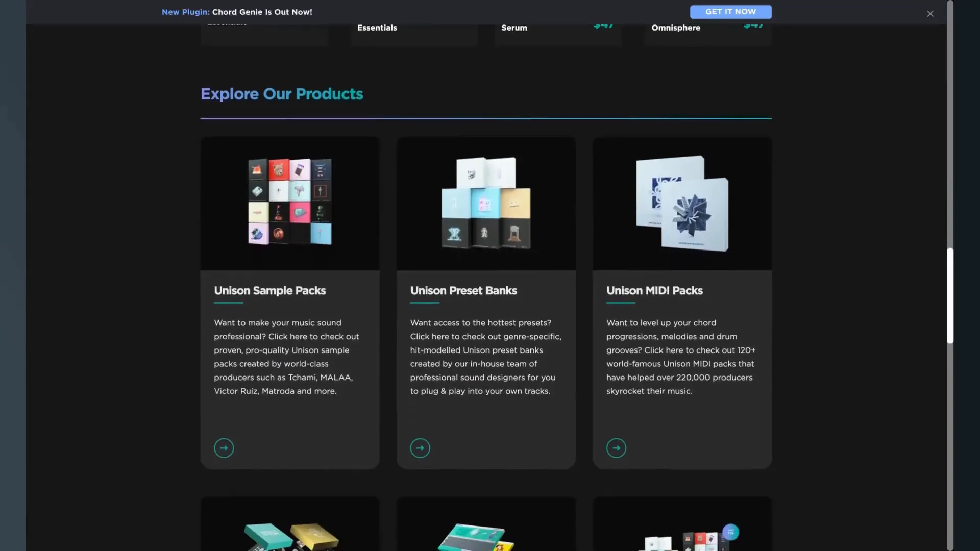Click the GET IT NOW button

pos(730,12)
